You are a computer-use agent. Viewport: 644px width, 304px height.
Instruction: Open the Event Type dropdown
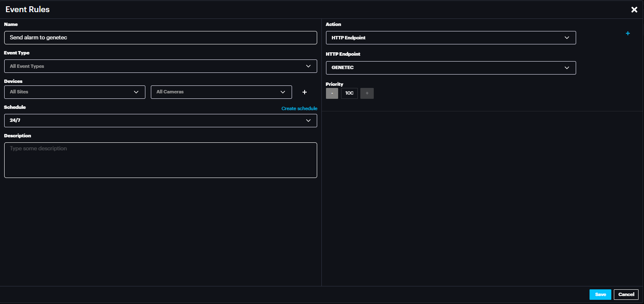(x=160, y=66)
